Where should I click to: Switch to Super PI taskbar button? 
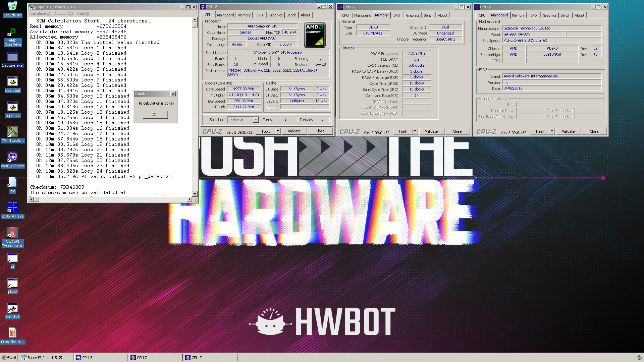pos(46,358)
